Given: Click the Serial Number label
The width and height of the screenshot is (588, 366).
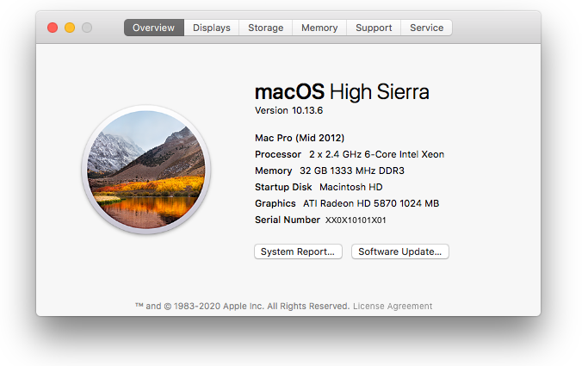Looking at the screenshot, I should [288, 220].
